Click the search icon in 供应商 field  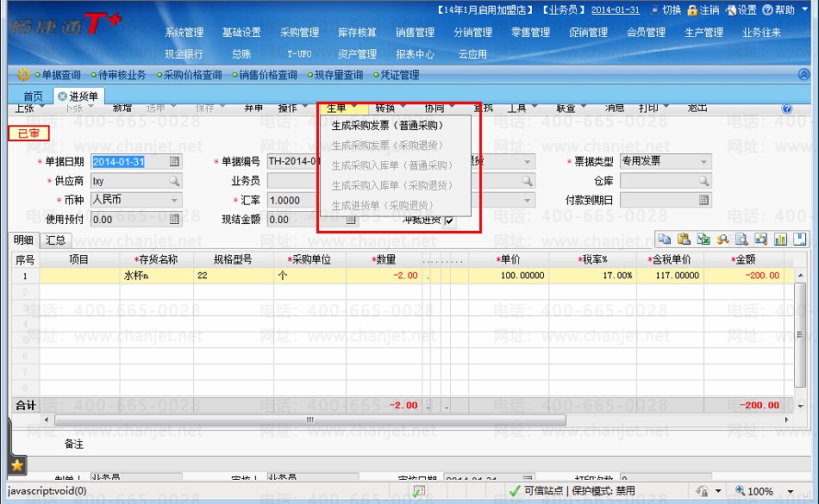(174, 181)
